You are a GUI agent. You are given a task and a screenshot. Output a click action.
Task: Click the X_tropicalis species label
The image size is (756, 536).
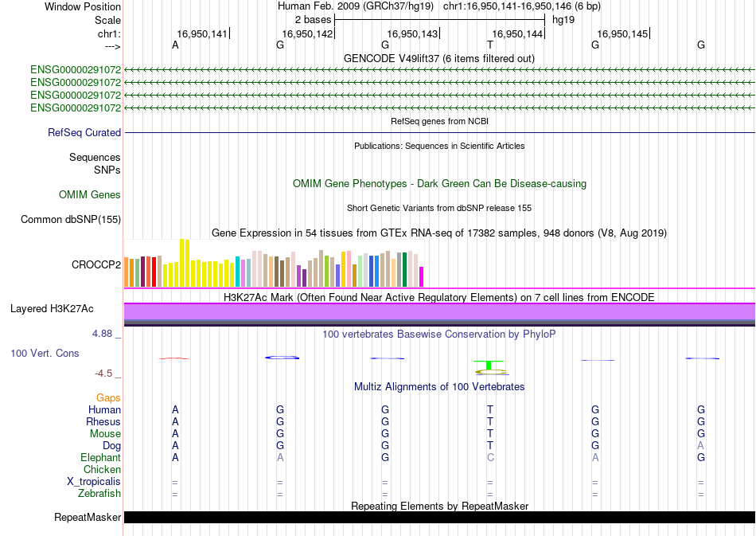tap(94, 482)
